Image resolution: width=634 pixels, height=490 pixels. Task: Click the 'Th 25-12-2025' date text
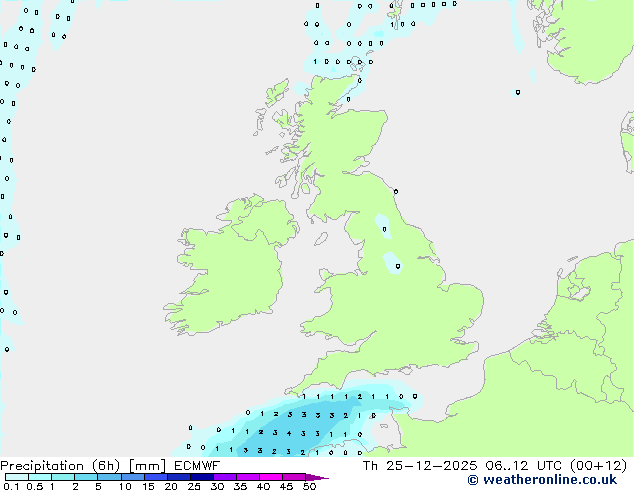[420, 466]
